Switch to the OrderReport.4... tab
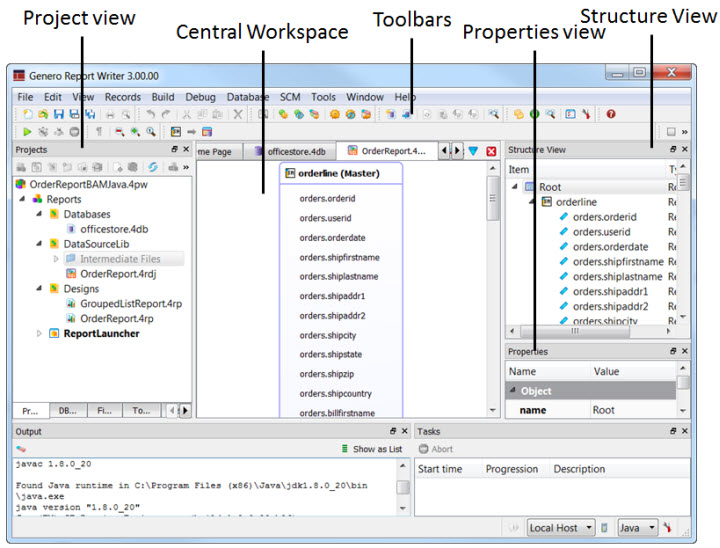720x548 pixels. pyautogui.click(x=387, y=151)
